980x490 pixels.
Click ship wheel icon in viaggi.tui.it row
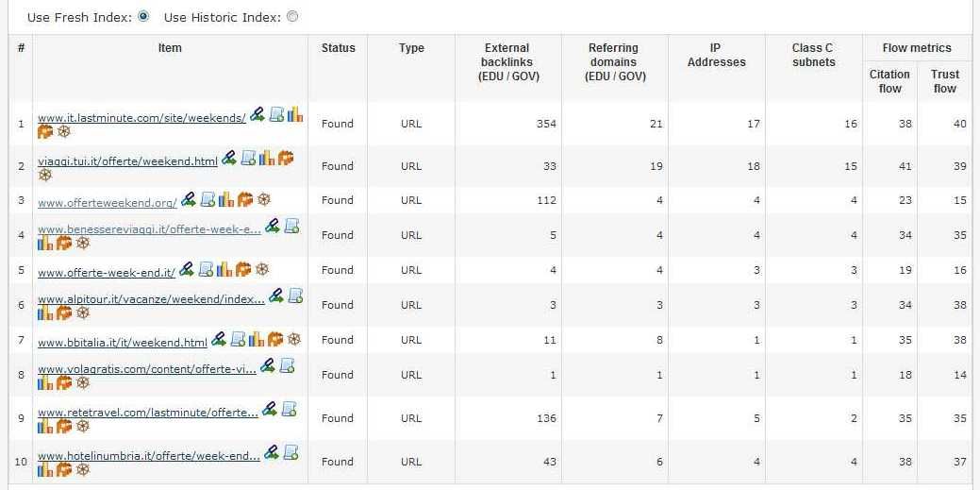(45, 176)
